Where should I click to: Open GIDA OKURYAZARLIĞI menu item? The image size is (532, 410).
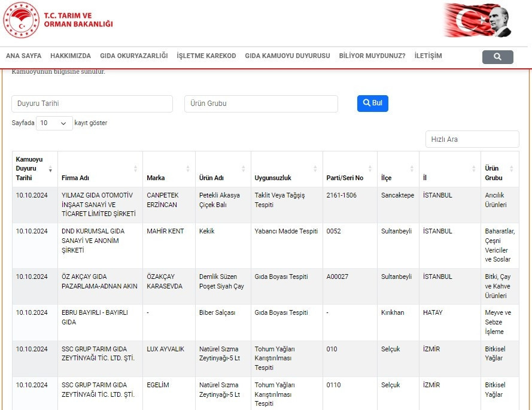[133, 56]
